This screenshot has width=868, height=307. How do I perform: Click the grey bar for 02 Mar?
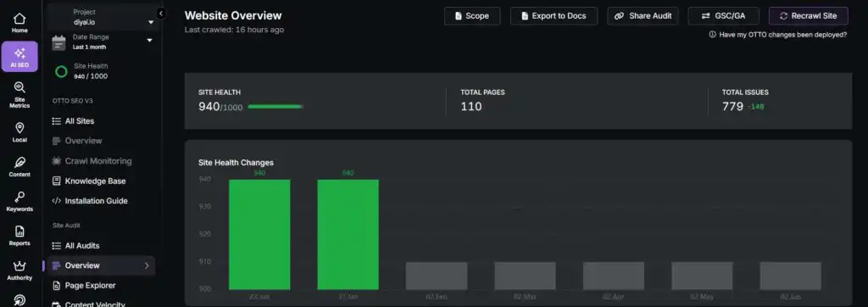pyautogui.click(x=525, y=276)
